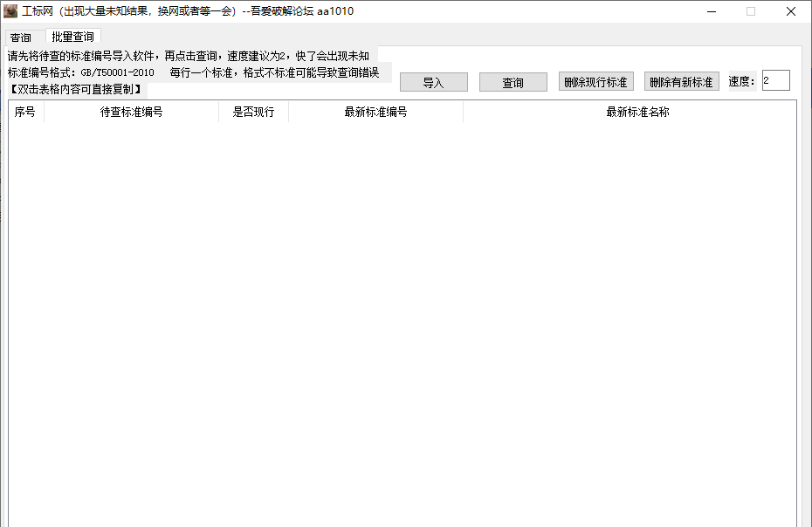This screenshot has width=812, height=527.
Task: Click the 是否现行 column header
Action: (x=254, y=112)
